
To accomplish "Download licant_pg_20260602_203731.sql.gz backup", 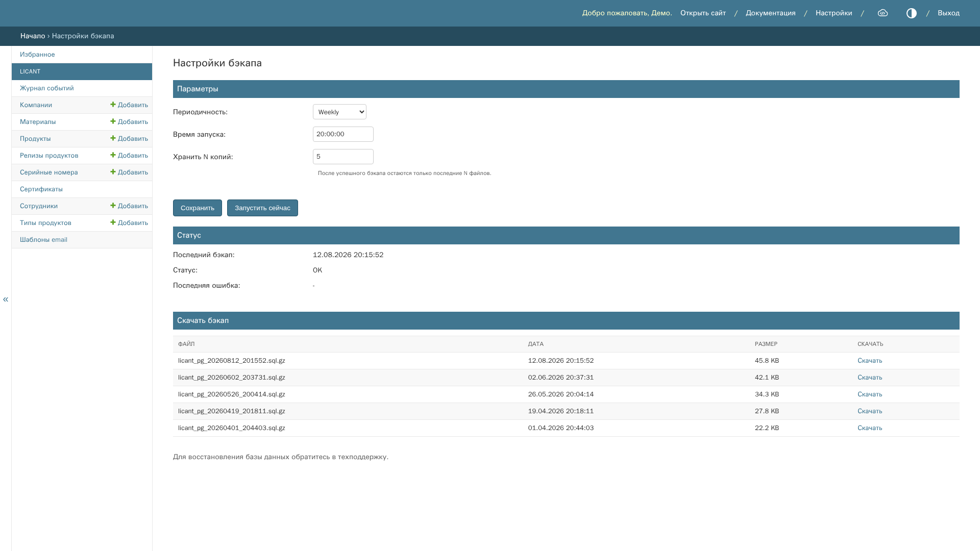I will 870,378.
